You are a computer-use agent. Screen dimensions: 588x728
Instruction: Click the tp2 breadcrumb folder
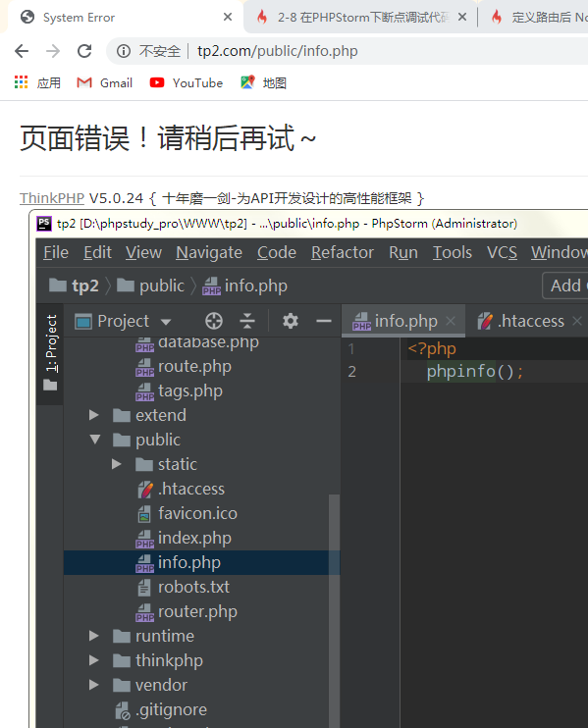click(74, 286)
